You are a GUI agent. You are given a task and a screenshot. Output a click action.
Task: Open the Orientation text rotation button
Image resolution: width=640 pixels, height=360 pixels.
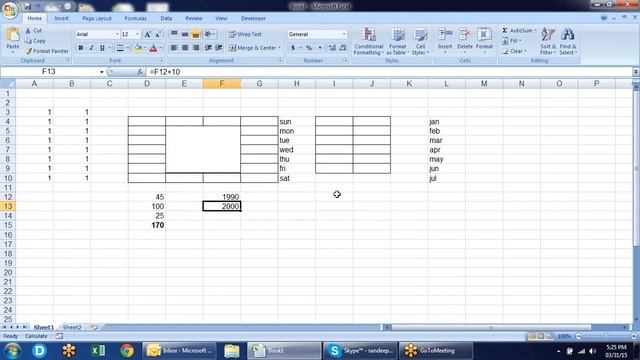tap(209, 34)
